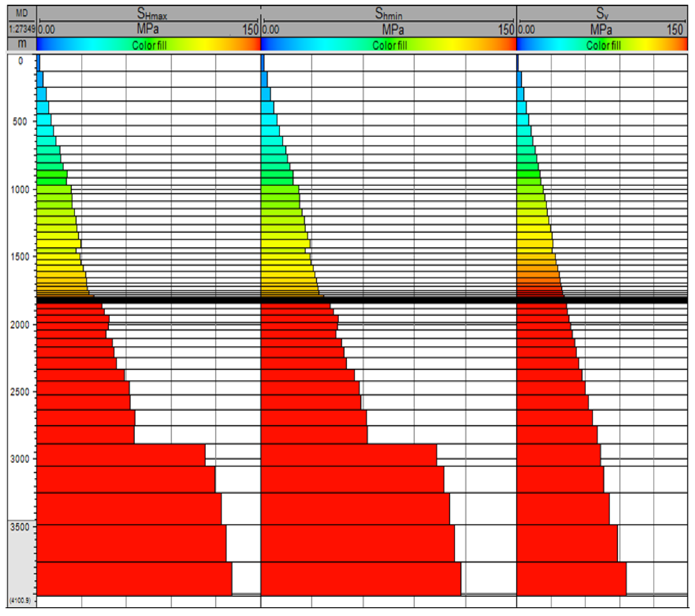Viewport: 695px width, 616px height.
Task: Click the (4100.9) bottom depth label
Action: coord(20,601)
